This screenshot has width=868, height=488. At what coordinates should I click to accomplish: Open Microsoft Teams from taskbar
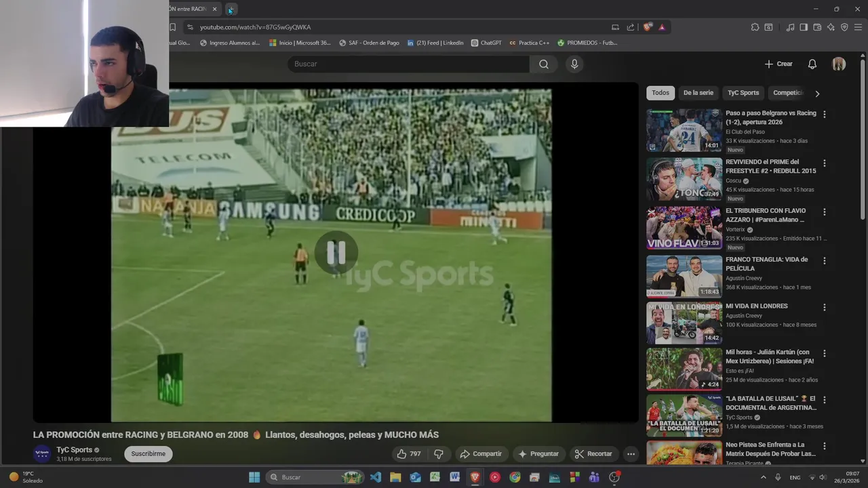pyautogui.click(x=594, y=477)
